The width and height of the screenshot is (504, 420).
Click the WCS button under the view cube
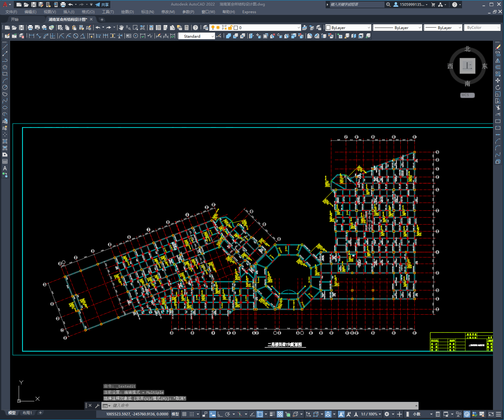click(467, 95)
